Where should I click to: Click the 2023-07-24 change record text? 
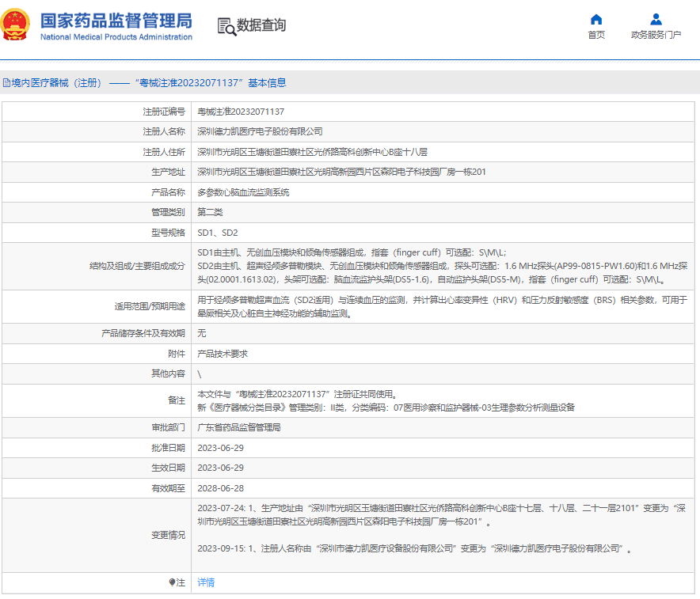442,514
